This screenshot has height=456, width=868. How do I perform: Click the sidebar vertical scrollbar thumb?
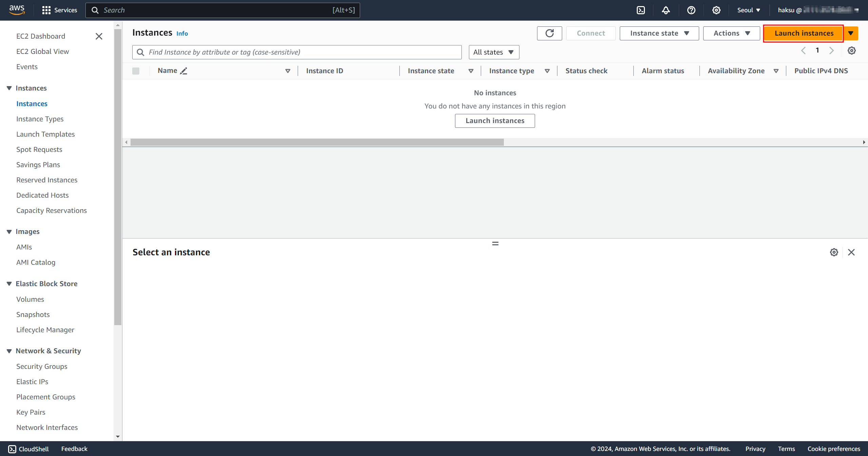[118, 177]
